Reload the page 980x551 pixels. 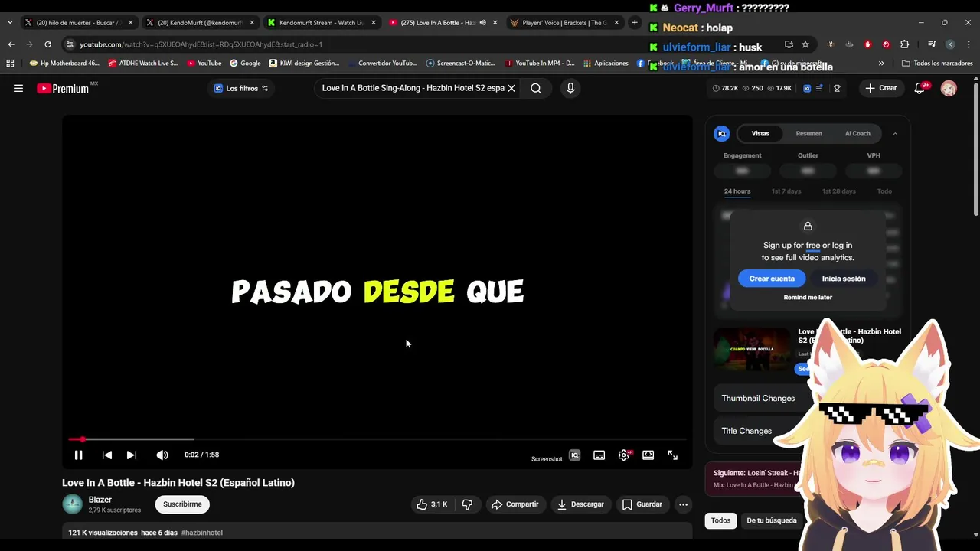click(x=47, y=44)
